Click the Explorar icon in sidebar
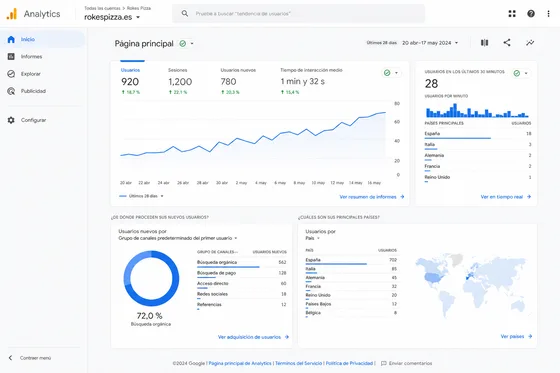Screen dimensions: 560x373 coord(11,74)
